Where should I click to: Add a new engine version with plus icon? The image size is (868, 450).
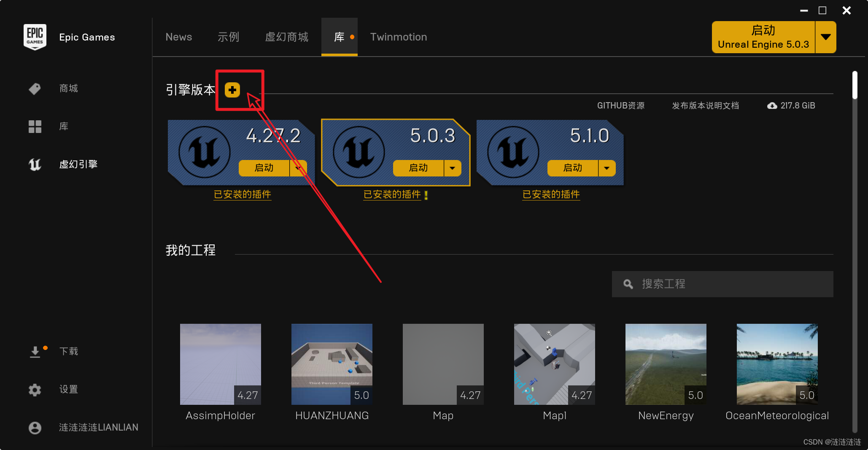coord(232,90)
